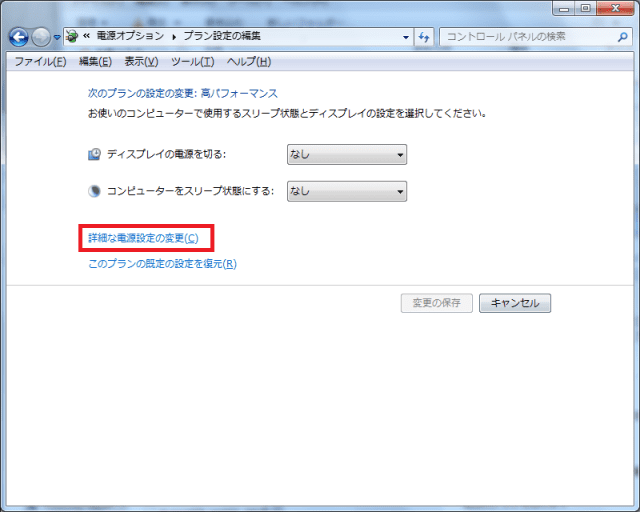This screenshot has width=640, height=512.
Task: Click the « breadcrumb chevron in address bar
Action: point(86,36)
